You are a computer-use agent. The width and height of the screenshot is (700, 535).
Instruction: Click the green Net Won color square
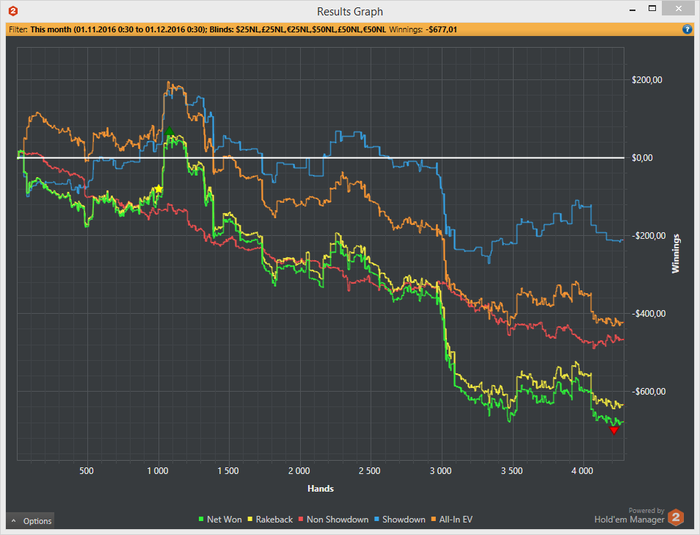201,519
